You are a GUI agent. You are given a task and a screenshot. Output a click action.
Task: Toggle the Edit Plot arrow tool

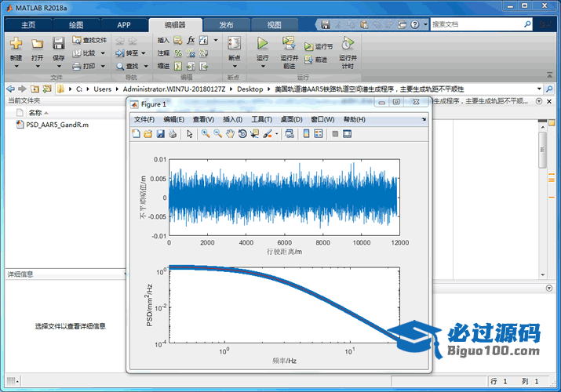(189, 134)
